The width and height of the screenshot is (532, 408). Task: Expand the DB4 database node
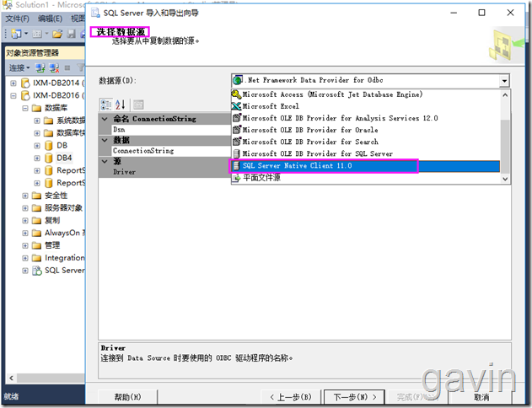pyautogui.click(x=37, y=158)
